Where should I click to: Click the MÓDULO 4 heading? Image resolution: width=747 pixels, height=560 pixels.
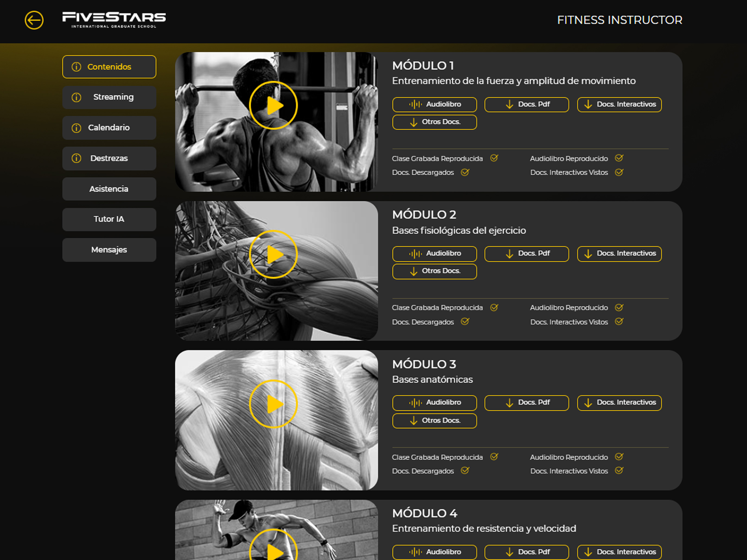coord(425,513)
